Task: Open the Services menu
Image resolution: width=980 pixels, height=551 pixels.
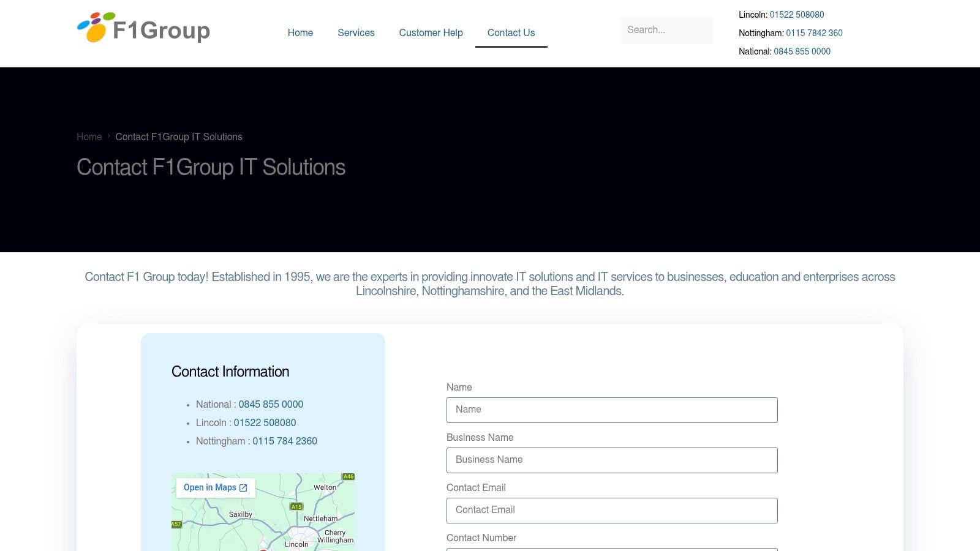Action: (356, 33)
